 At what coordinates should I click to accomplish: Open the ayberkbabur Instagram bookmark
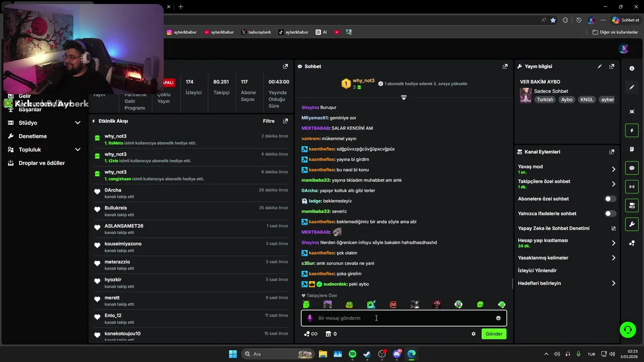[182, 32]
